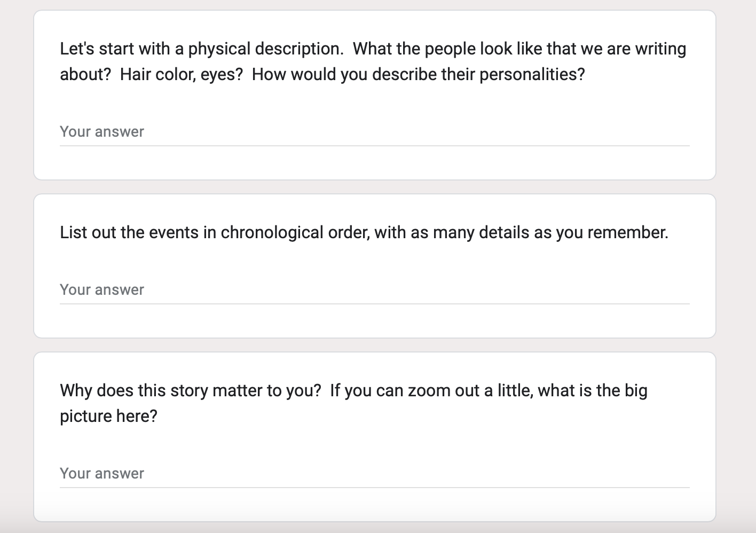Screen dimensions: 756x533
Task: Click the phrase 'zoom out a little'
Action: pyautogui.click(x=470, y=390)
